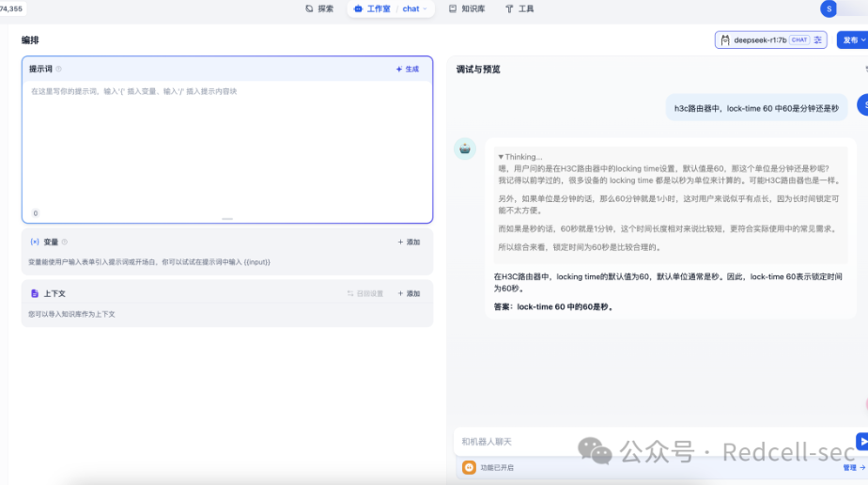
Task: Click the model provider icon beside deepseek
Action: click(x=724, y=39)
